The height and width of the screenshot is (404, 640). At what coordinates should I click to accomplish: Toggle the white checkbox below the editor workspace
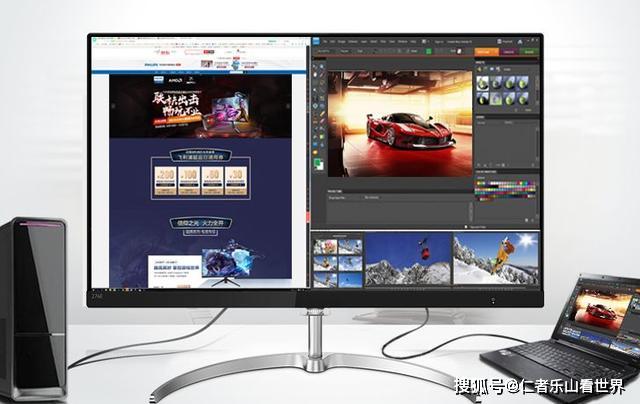466,227
